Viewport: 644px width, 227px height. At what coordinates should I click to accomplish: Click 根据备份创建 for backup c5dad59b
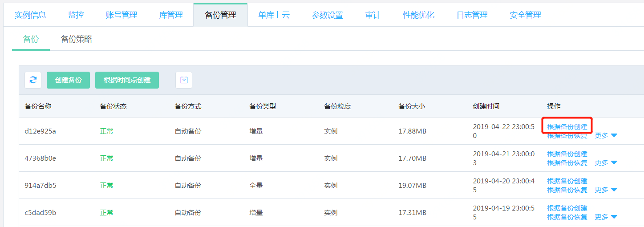(x=567, y=208)
